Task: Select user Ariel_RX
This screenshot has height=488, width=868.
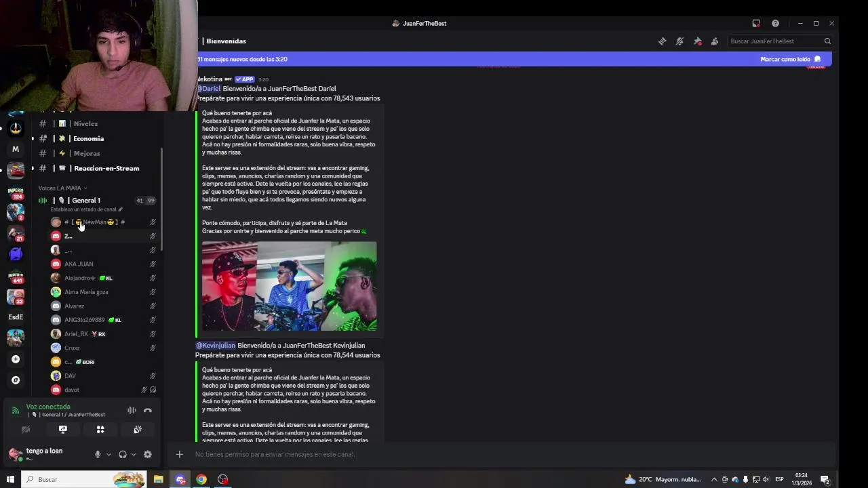Action: coord(104,334)
